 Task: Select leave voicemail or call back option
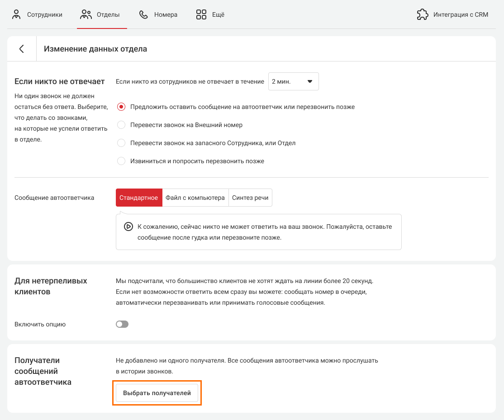(121, 107)
